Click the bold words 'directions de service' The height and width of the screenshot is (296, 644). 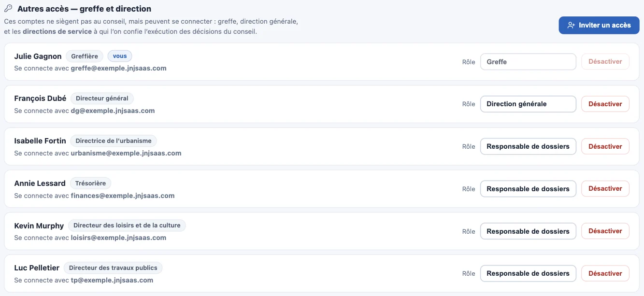[57, 32]
